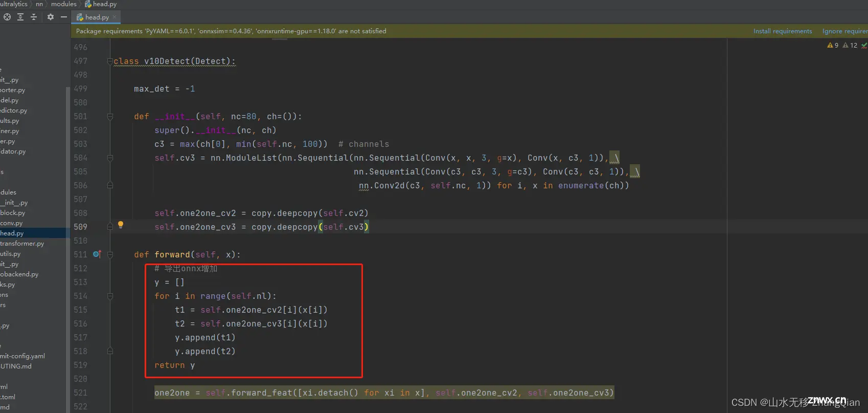Click on 'max_det = -1' code line

(164, 89)
